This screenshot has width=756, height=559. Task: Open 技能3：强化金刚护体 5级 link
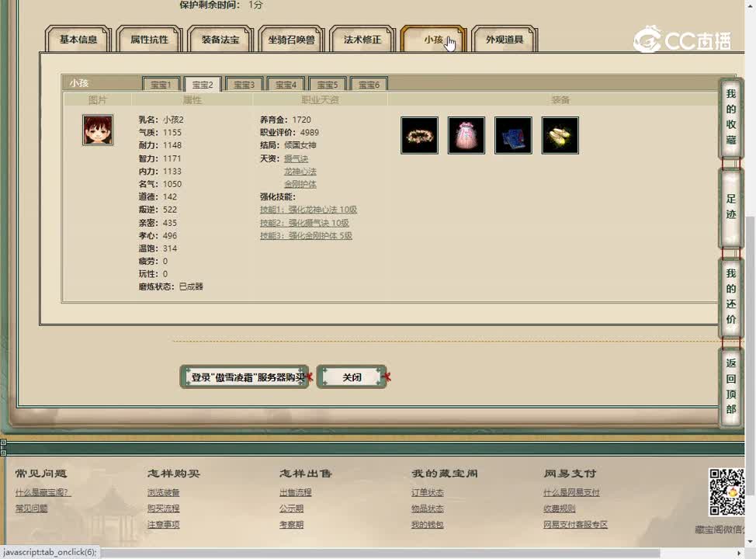tap(306, 235)
